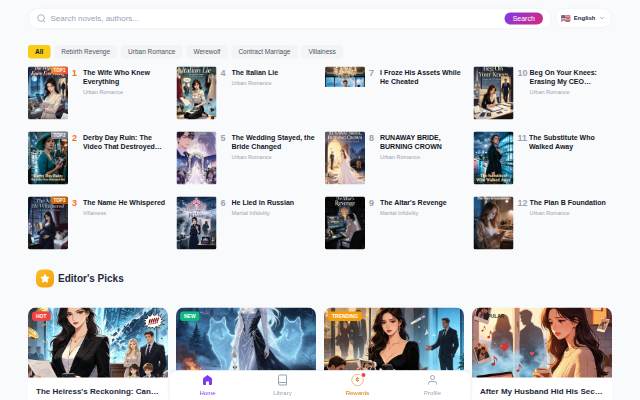
Task: Select the Contract Marriage filter
Action: coord(264,51)
